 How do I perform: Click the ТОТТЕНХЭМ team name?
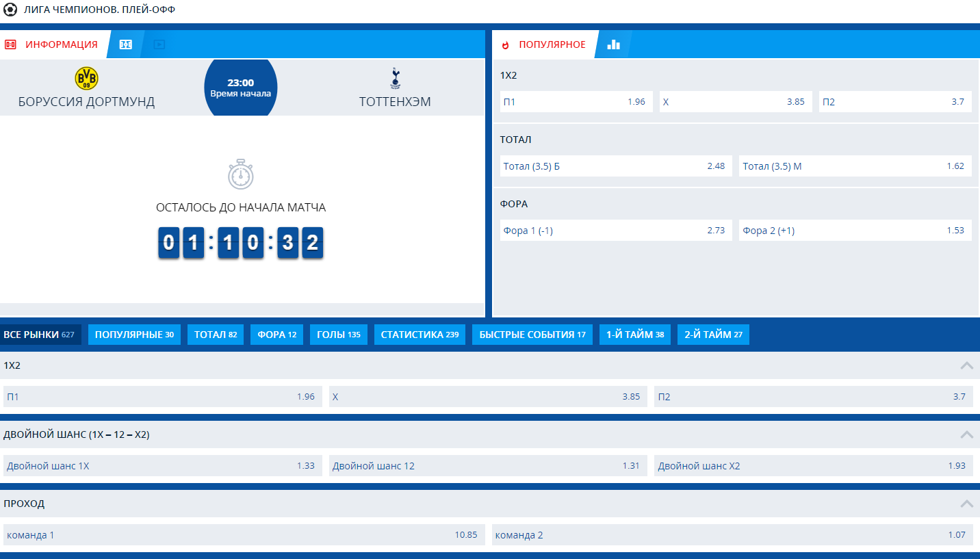click(x=395, y=102)
